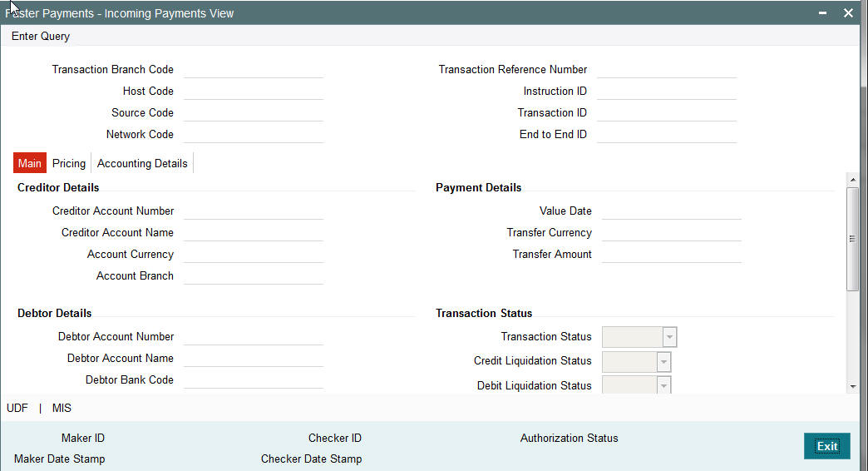This screenshot has height=471, width=868.
Task: Click the Instruction ID field
Action: (x=667, y=92)
